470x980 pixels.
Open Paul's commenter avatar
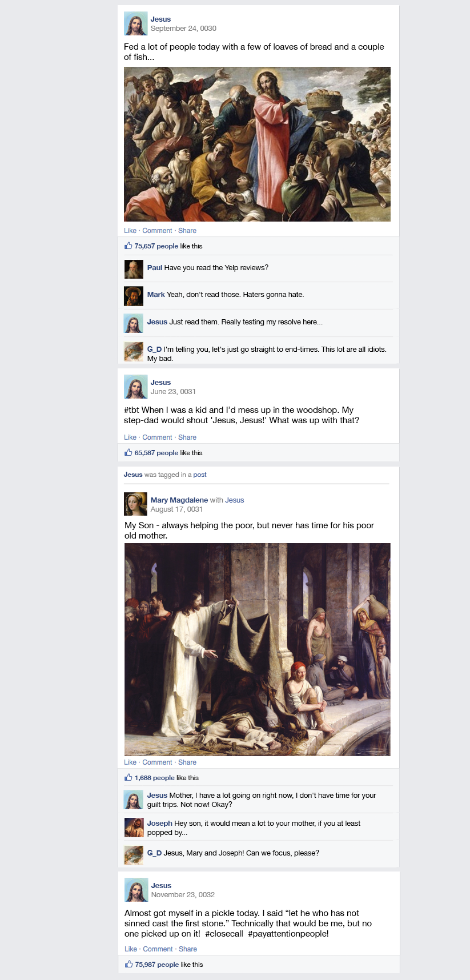pos(134,269)
